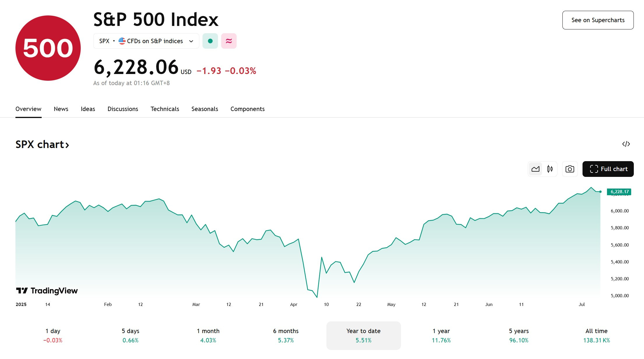644x359 pixels.
Task: Switch to area chart view icon
Action: [535, 169]
